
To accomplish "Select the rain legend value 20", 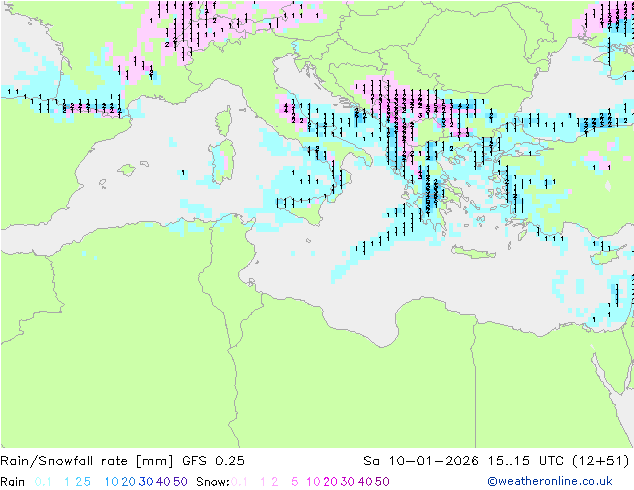I will [128, 482].
